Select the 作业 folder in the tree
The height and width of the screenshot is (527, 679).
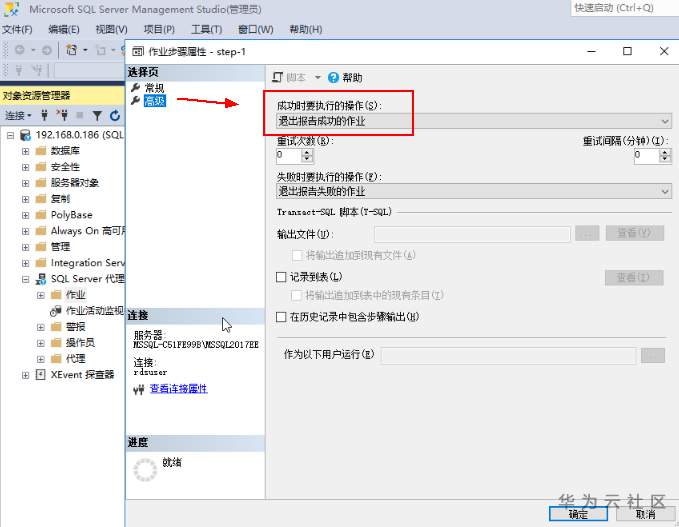pyautogui.click(x=75, y=295)
